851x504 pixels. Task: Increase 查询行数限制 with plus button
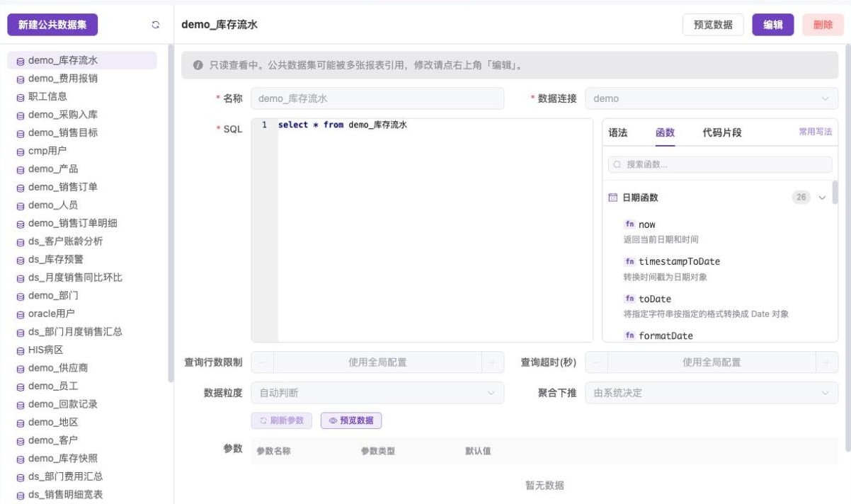[493, 362]
